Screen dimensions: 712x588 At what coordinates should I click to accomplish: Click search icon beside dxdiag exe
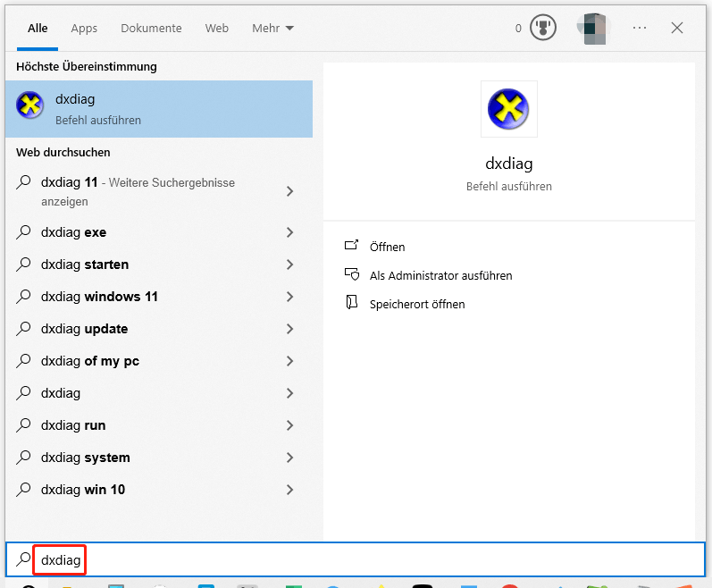(x=24, y=232)
